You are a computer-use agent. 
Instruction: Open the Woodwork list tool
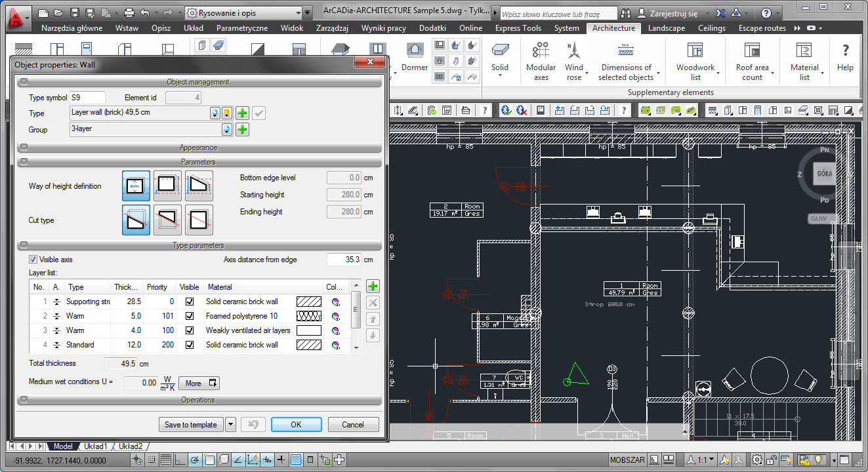click(x=695, y=50)
